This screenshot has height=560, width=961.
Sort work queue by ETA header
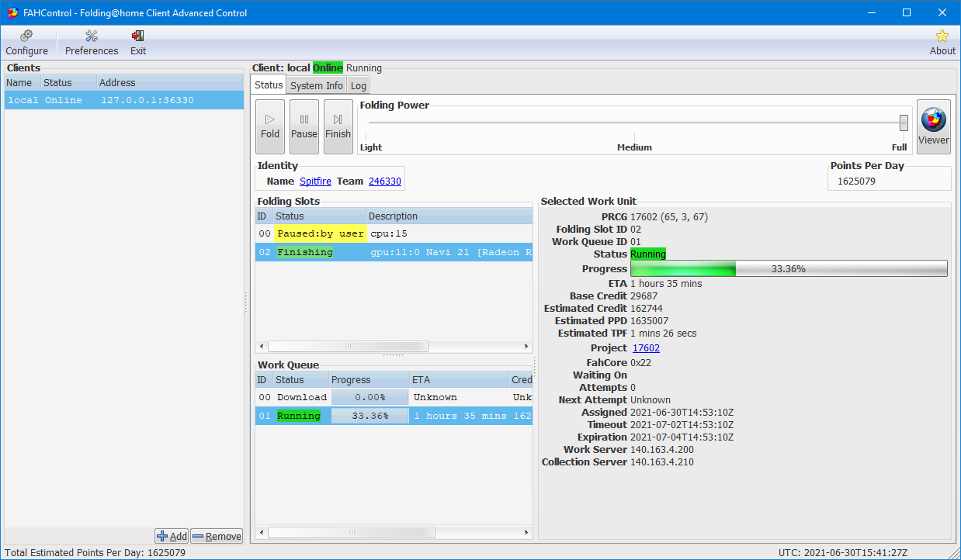click(x=460, y=380)
